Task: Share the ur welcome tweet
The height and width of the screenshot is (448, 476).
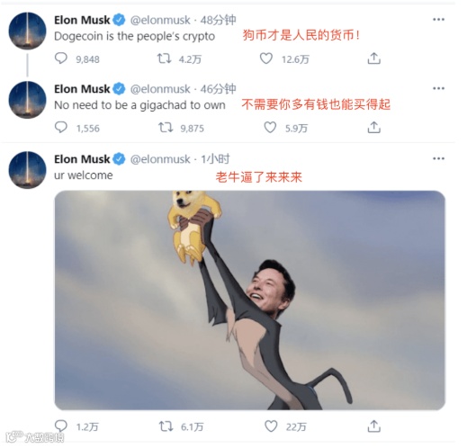Action: point(373,426)
